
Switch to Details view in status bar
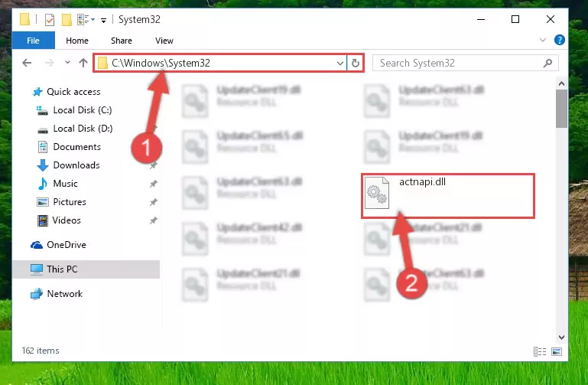(x=540, y=351)
